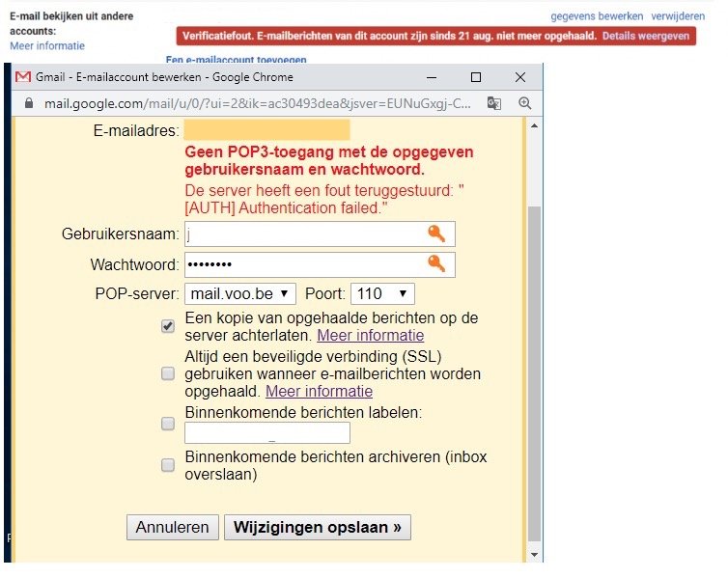
Task: Click the 'Geen POP3-toegang' error heading
Action: tap(328, 160)
